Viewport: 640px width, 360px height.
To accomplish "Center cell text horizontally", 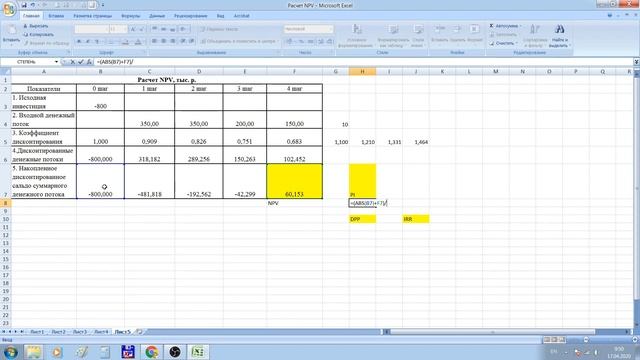I will (164, 42).
